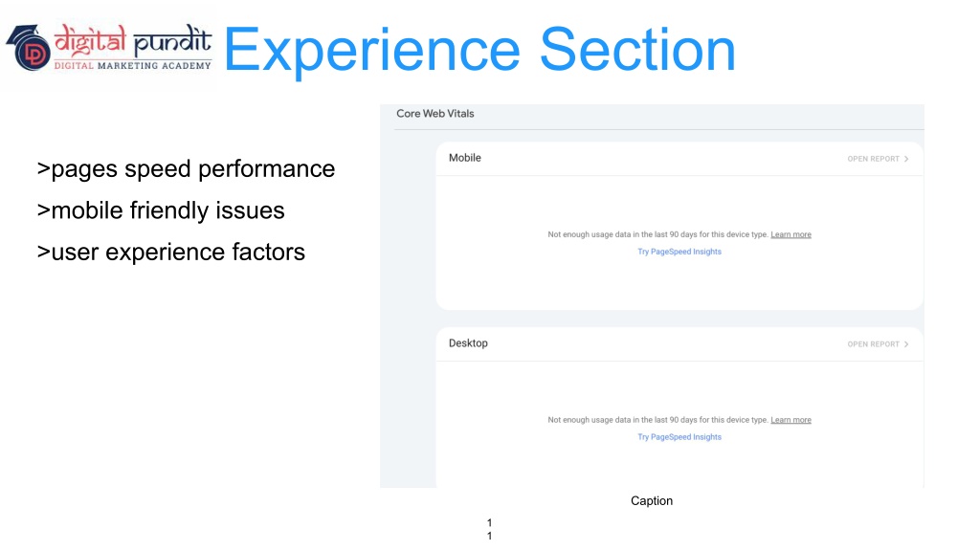Try PageSpeed Insights link in Mobile card
Viewport: 980px width, 551px height.
pyautogui.click(x=679, y=252)
